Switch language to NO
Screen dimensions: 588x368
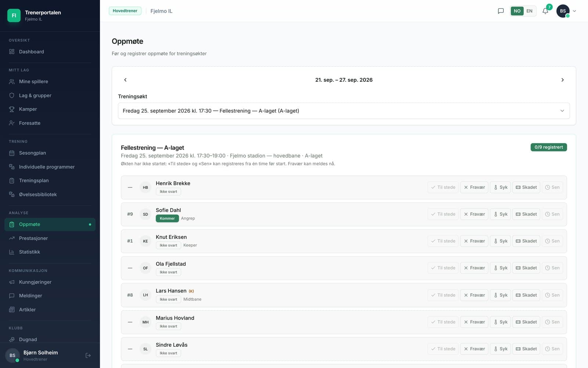(x=517, y=11)
